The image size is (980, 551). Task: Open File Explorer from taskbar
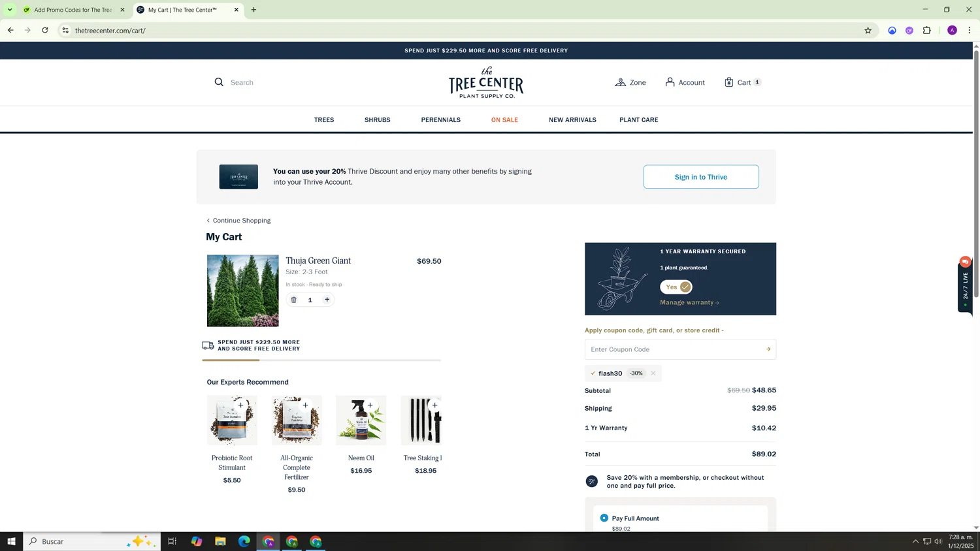tap(220, 541)
